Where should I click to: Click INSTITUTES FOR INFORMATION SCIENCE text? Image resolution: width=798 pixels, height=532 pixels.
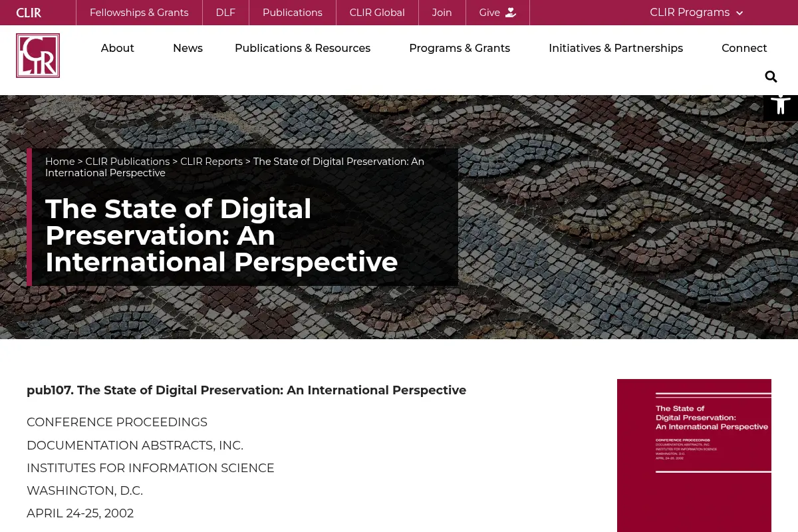click(150, 468)
